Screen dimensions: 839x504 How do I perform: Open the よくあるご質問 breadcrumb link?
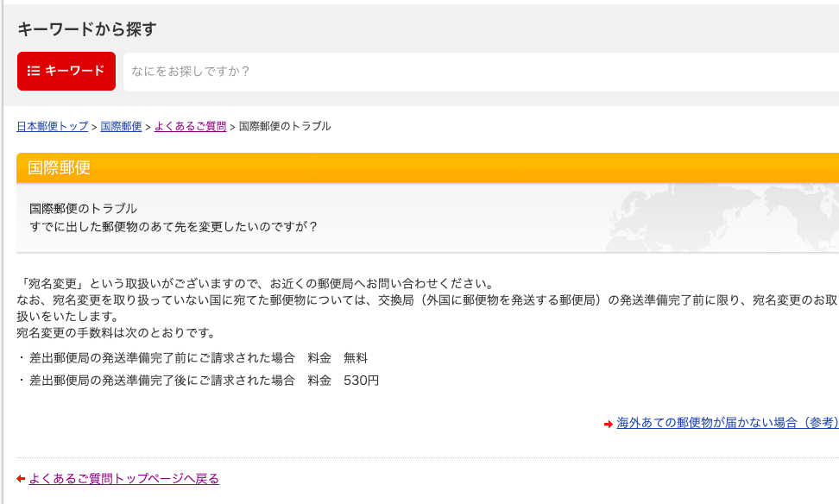pyautogui.click(x=191, y=126)
